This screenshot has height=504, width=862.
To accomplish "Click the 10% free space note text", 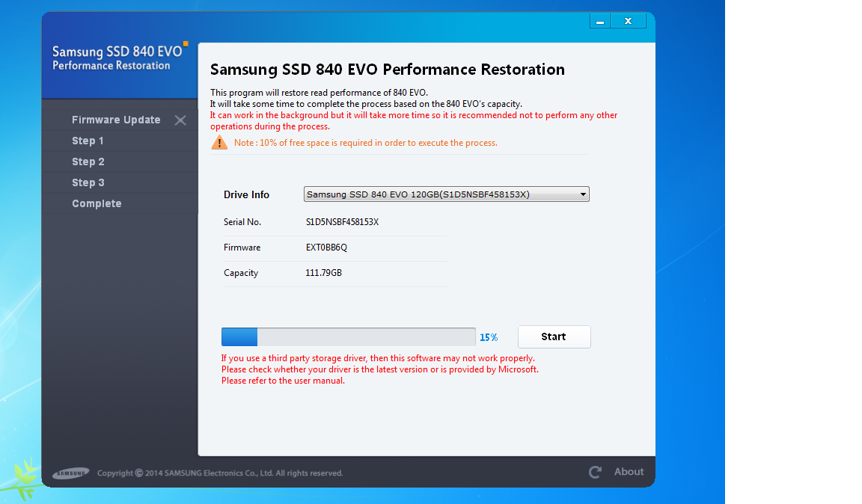I will pyautogui.click(x=366, y=143).
